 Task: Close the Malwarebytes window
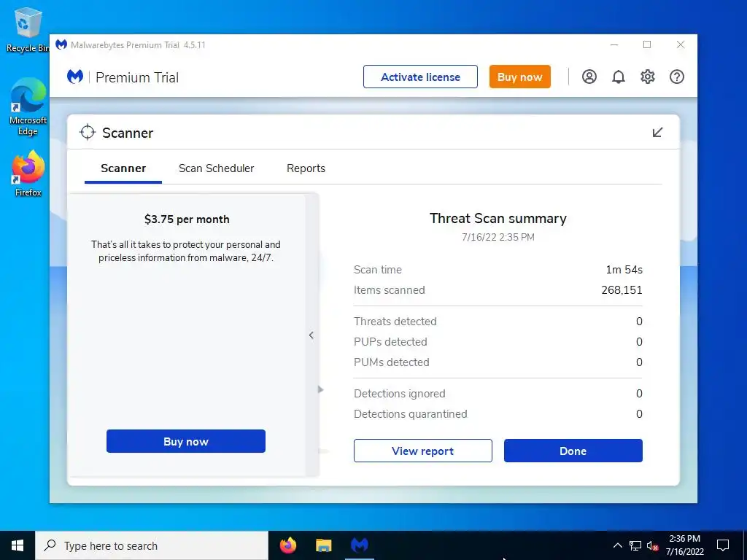pos(681,44)
